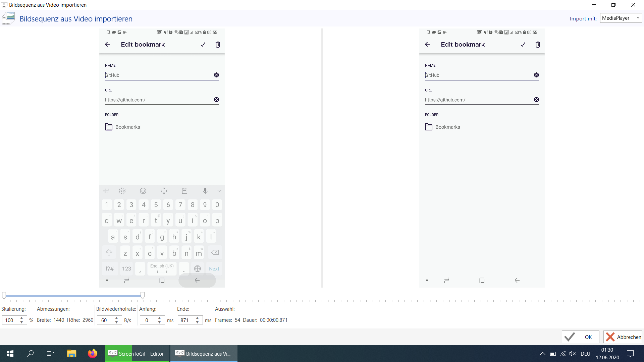This screenshot has width=644, height=362.
Task: Click the Abbrechen cancel button
Action: pos(623,337)
